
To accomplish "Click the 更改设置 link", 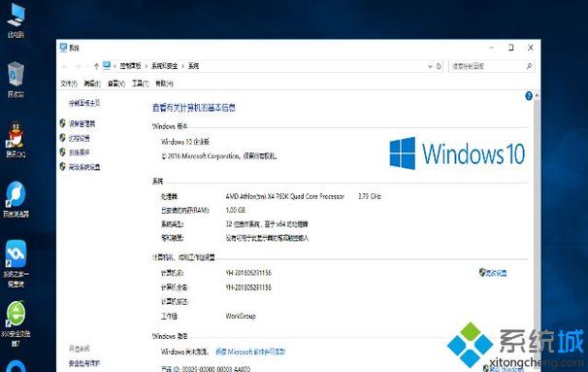I will 497,273.
